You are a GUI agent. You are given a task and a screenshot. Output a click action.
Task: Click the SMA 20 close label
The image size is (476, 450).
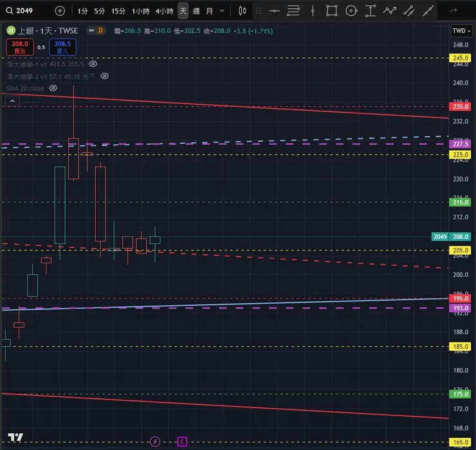25,88
